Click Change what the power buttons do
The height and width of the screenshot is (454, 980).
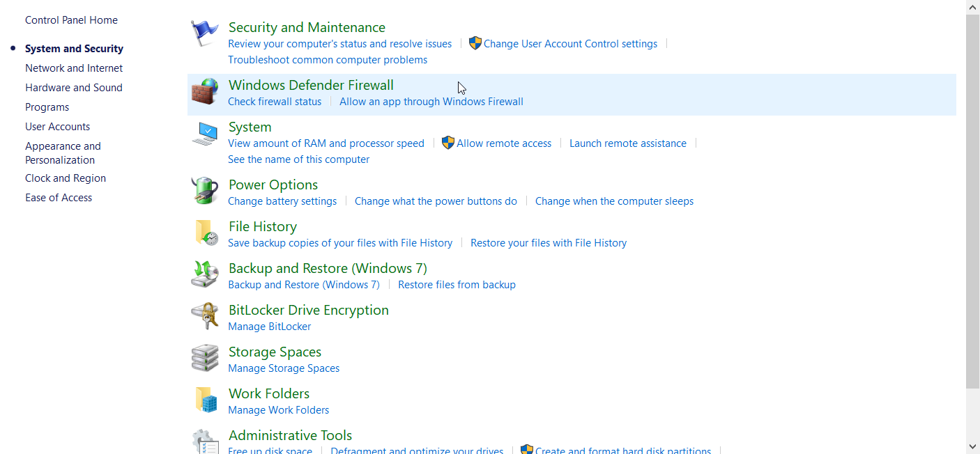pos(436,201)
